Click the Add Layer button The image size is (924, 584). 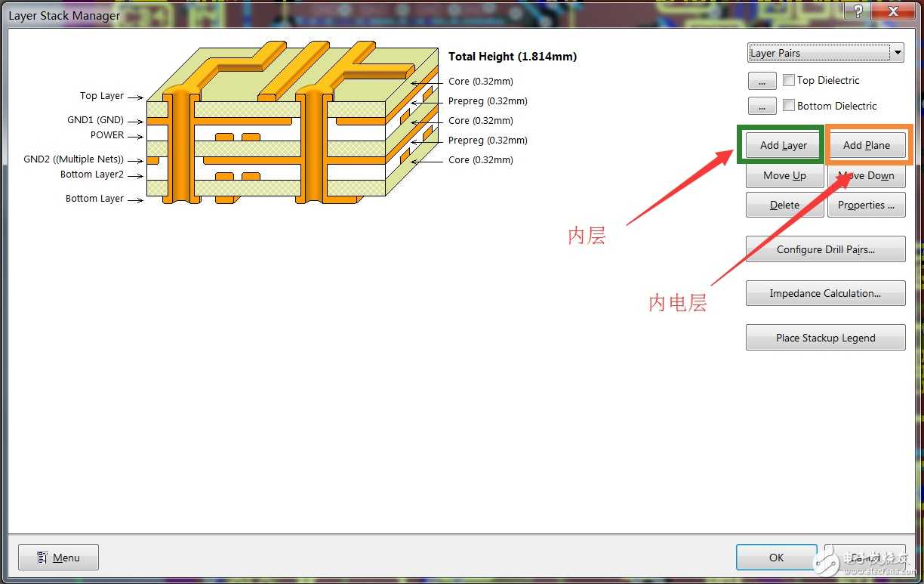[x=784, y=145]
